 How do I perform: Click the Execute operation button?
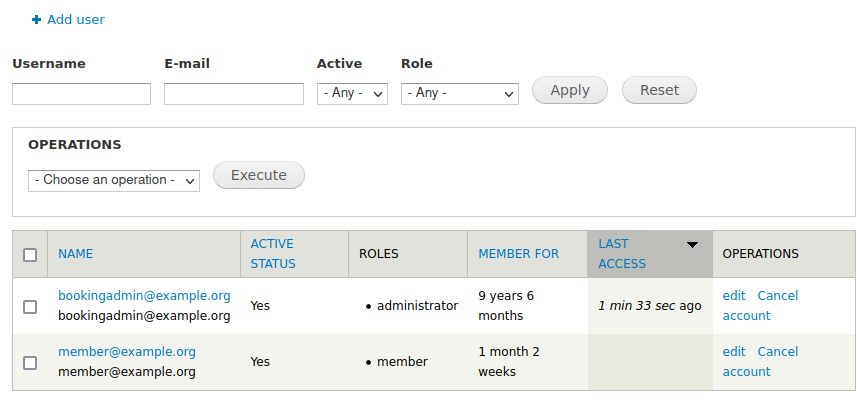(x=259, y=175)
